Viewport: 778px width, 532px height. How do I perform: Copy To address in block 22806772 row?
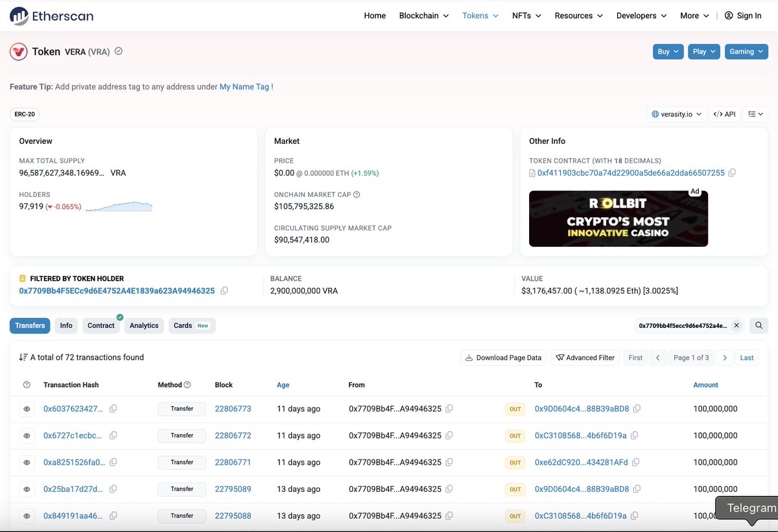(x=634, y=435)
